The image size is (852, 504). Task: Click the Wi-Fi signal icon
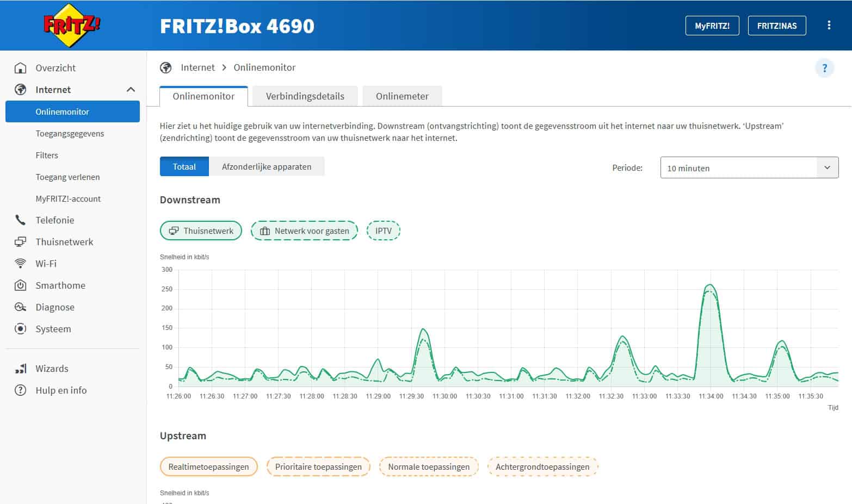[x=20, y=264]
